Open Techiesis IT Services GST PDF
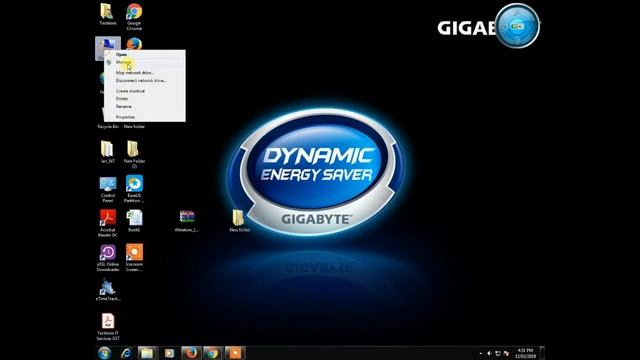The image size is (640, 360). coord(108,327)
